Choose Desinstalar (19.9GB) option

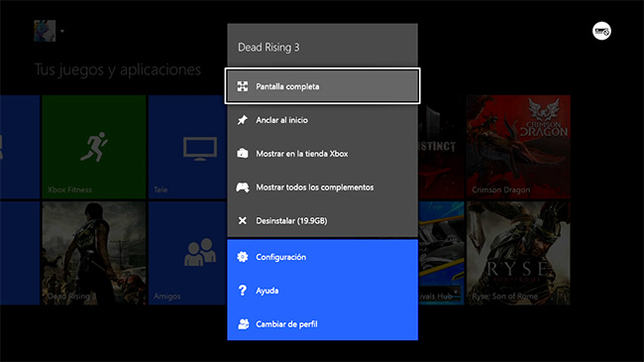coord(322,221)
